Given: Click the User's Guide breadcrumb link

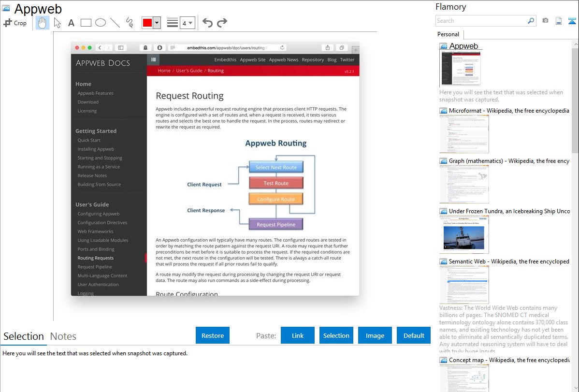Looking at the screenshot, I should [189, 71].
